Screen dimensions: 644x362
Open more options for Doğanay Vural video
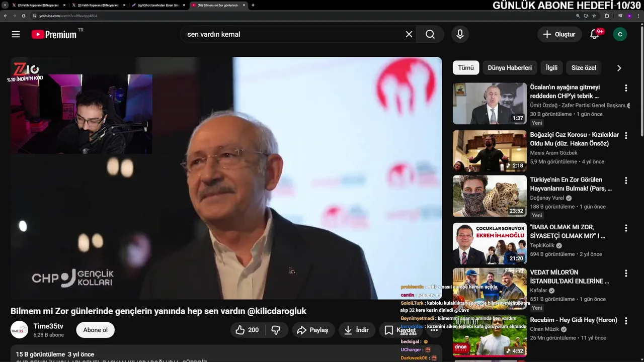pyautogui.click(x=626, y=180)
